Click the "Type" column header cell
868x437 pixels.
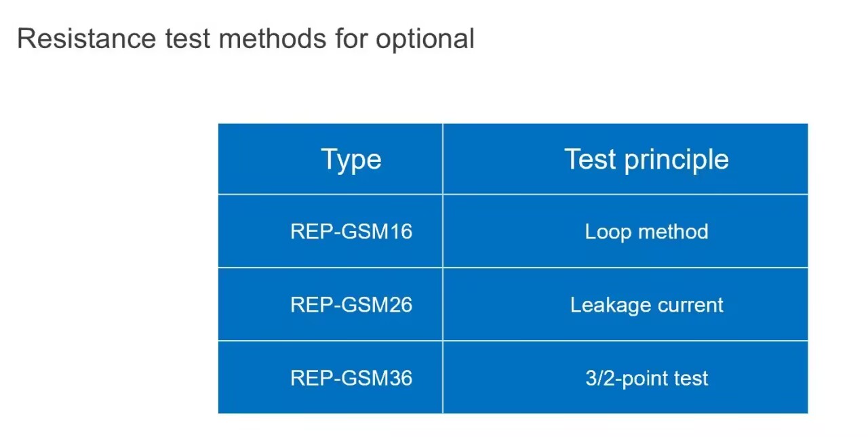pos(330,159)
